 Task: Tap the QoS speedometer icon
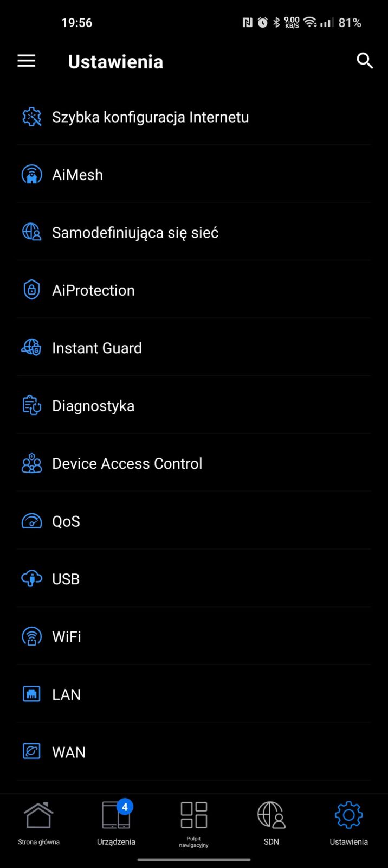(x=31, y=521)
